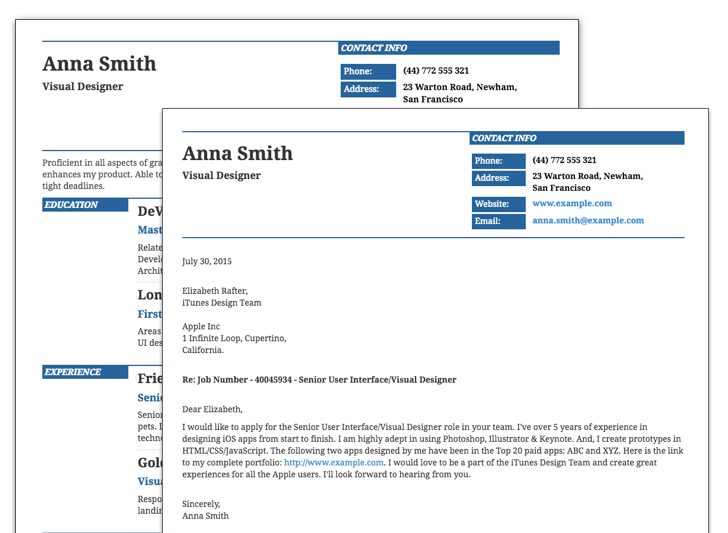Click the Apple Inc company line

point(201,326)
